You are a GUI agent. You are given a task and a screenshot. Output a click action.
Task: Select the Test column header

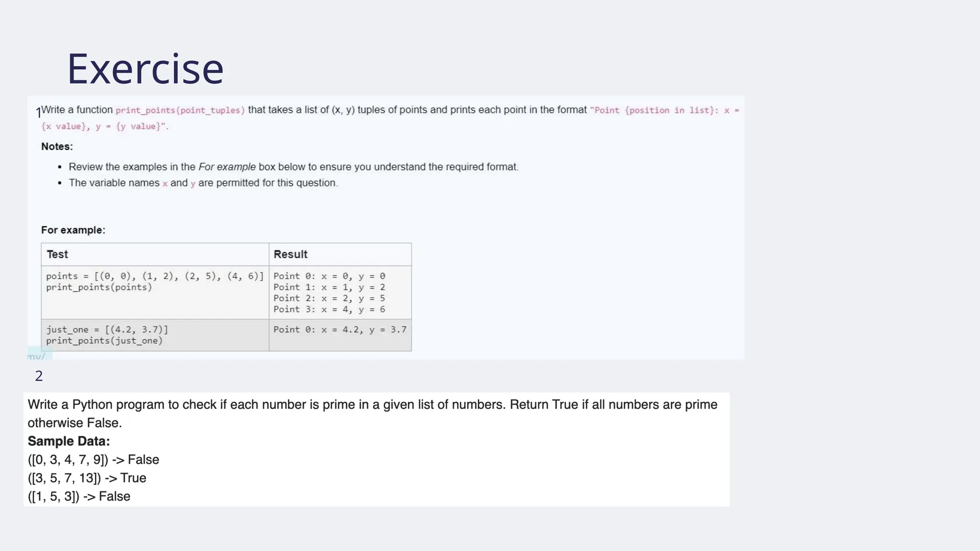[x=57, y=254]
